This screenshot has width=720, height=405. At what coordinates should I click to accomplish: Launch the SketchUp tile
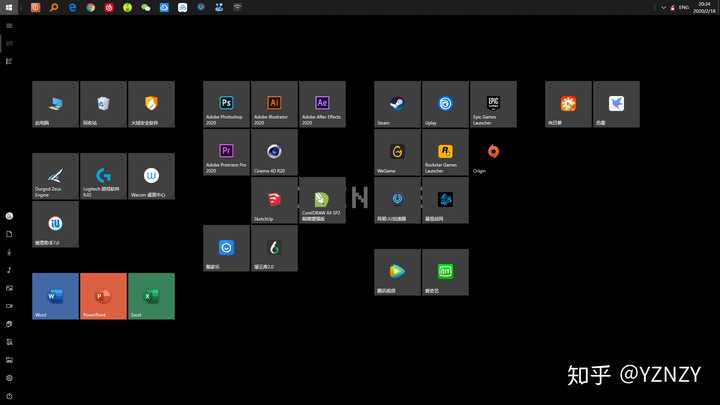click(x=274, y=200)
